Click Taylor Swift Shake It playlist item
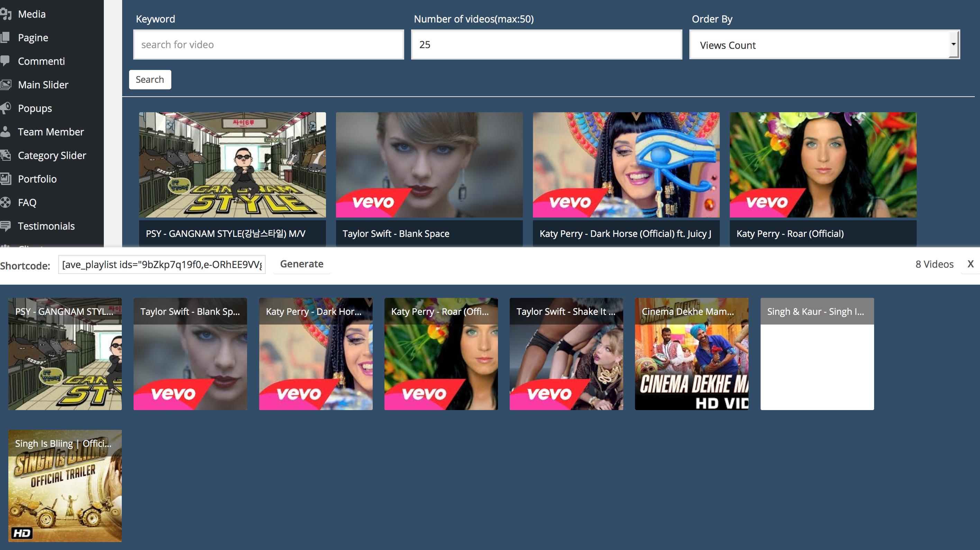Viewport: 980px width, 550px height. click(566, 354)
